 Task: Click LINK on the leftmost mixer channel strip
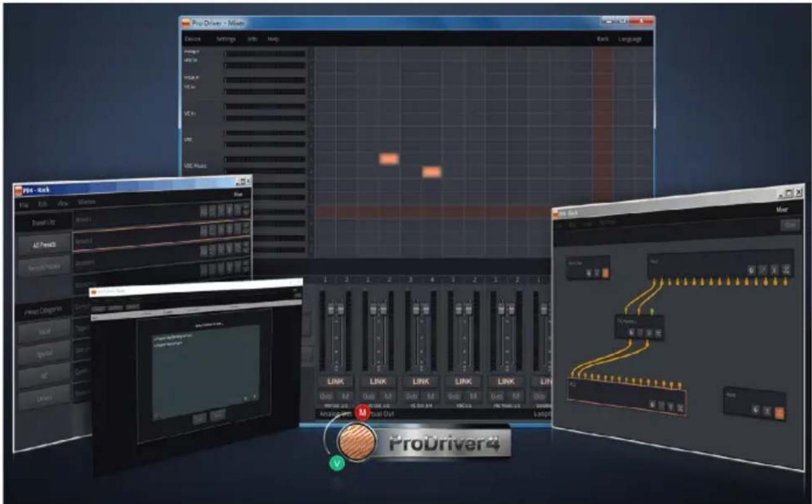335,382
